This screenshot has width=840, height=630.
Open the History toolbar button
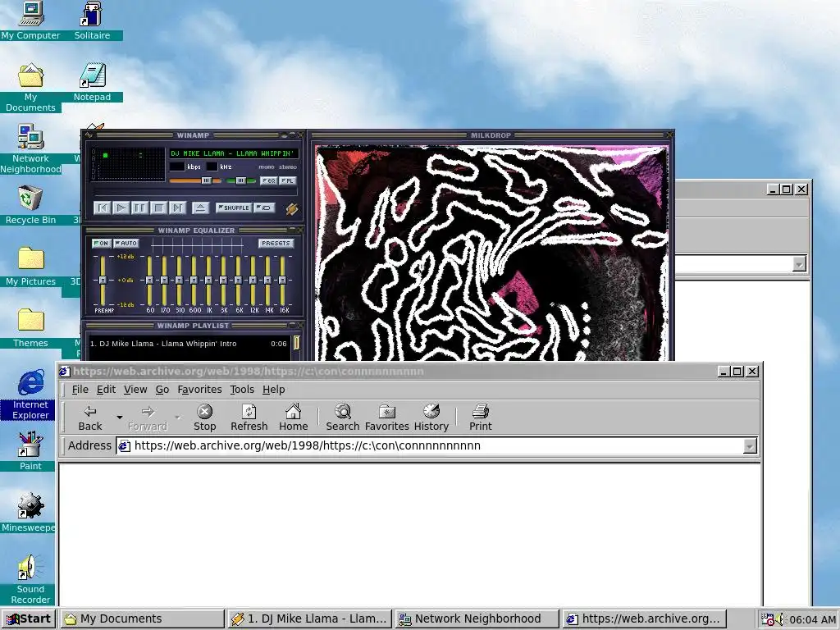[431, 418]
